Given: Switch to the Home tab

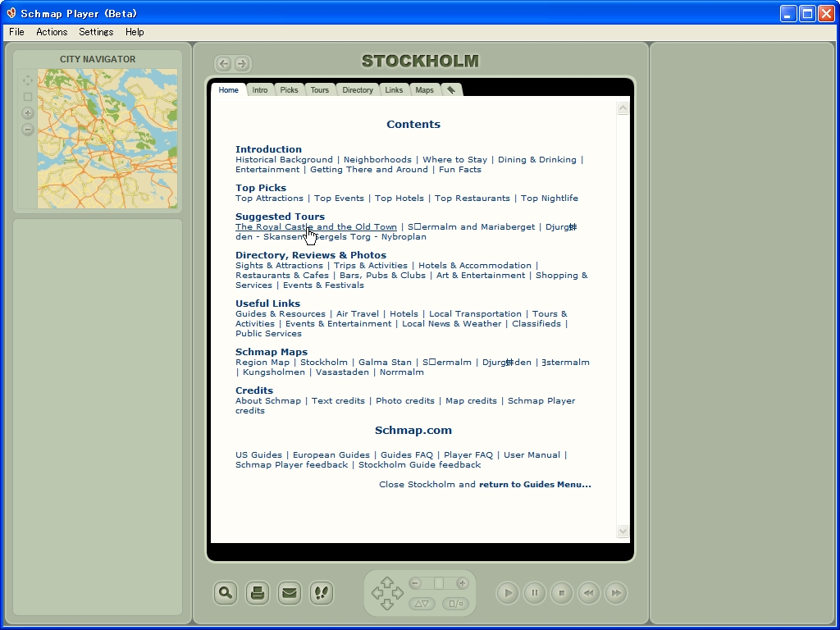Looking at the screenshot, I should pos(228,90).
